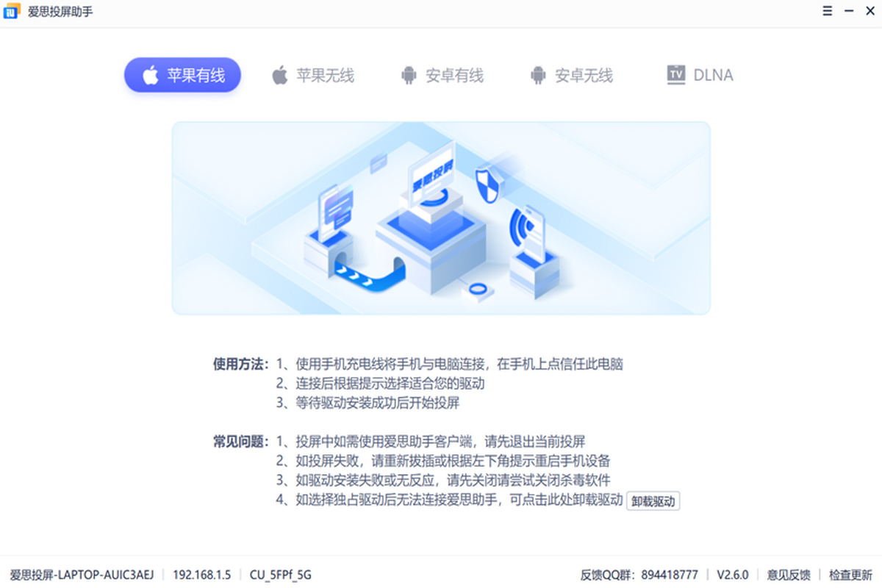
Task: Click the TV icon beside DLNA
Action: pos(675,74)
